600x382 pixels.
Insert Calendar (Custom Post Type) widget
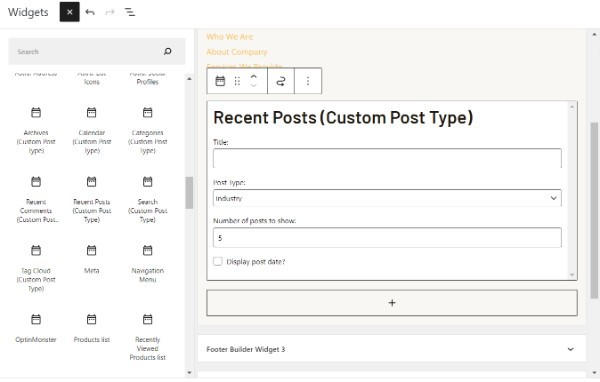pos(91,130)
